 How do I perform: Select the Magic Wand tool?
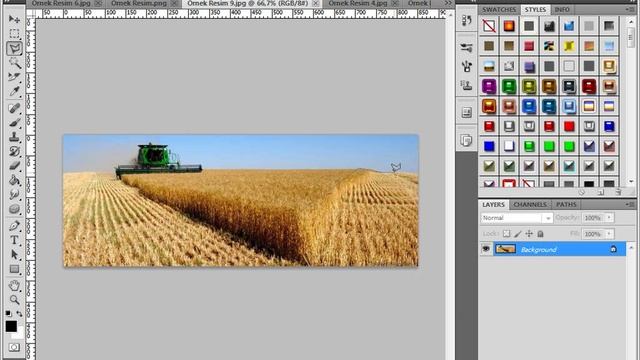14,62
